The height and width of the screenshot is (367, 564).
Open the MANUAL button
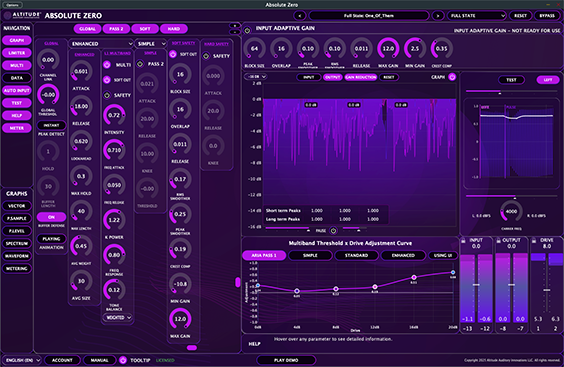(x=100, y=360)
